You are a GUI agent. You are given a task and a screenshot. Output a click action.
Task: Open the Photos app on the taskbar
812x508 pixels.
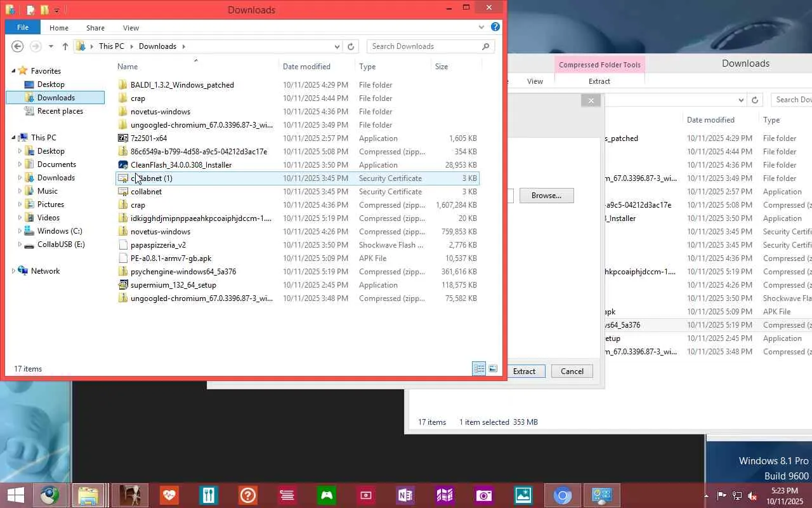click(x=523, y=495)
